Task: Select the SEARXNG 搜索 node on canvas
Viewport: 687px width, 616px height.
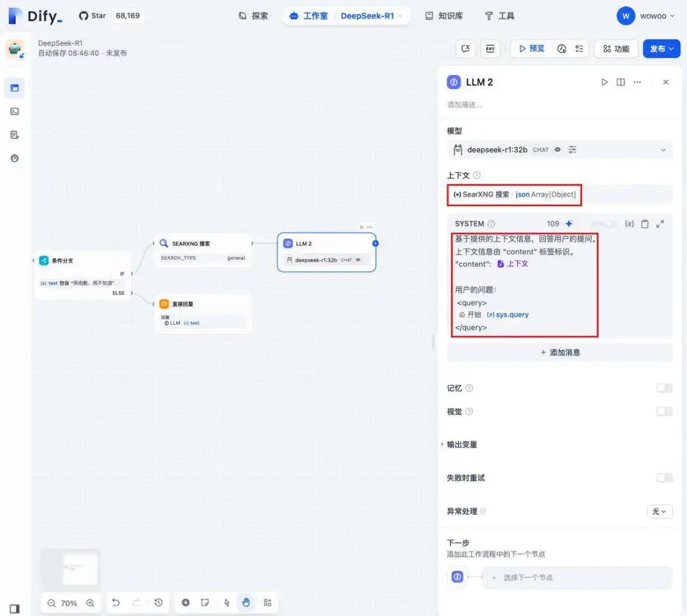Action: click(203, 250)
